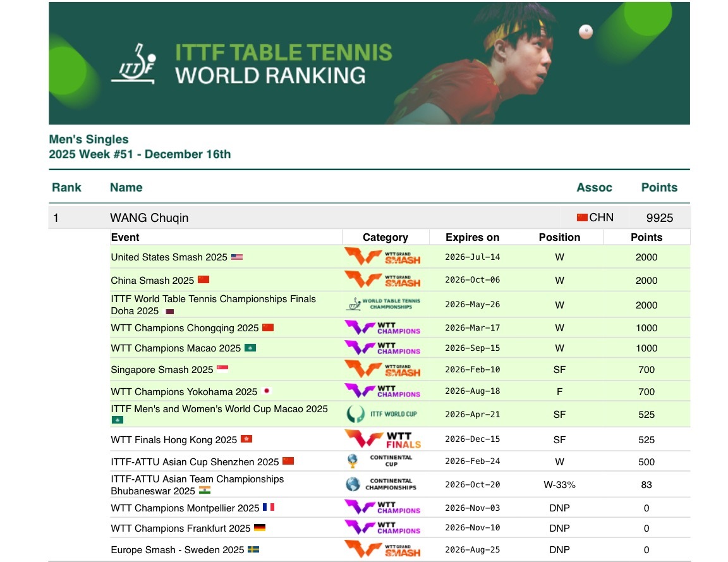Click the WTT Grand Smash logo for Europe Smash
This screenshot has height=562, width=728.
(382, 549)
